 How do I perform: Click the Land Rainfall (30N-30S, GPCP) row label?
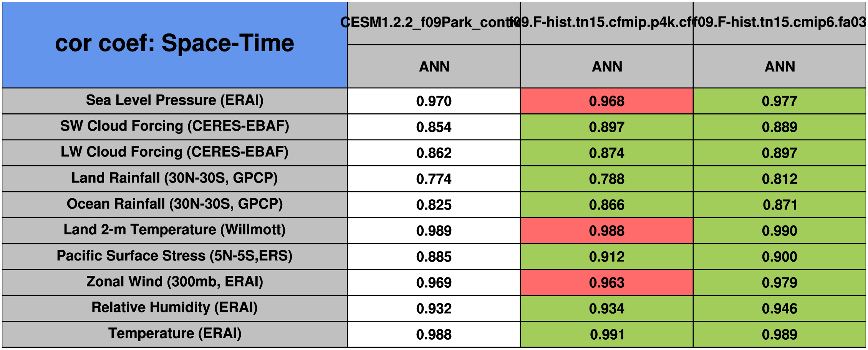175,178
